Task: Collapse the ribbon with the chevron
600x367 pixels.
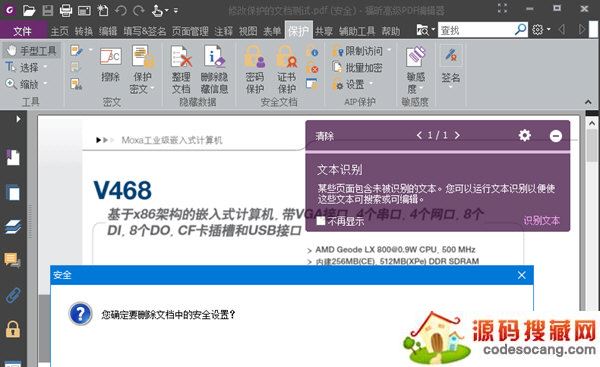Action: pos(589,102)
